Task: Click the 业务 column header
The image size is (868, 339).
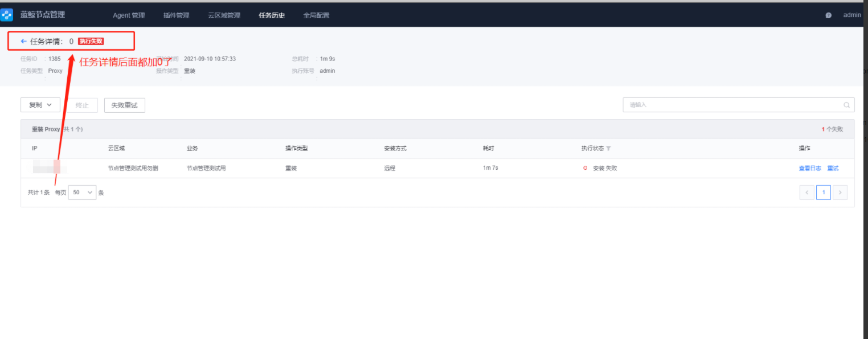Action: (x=192, y=149)
